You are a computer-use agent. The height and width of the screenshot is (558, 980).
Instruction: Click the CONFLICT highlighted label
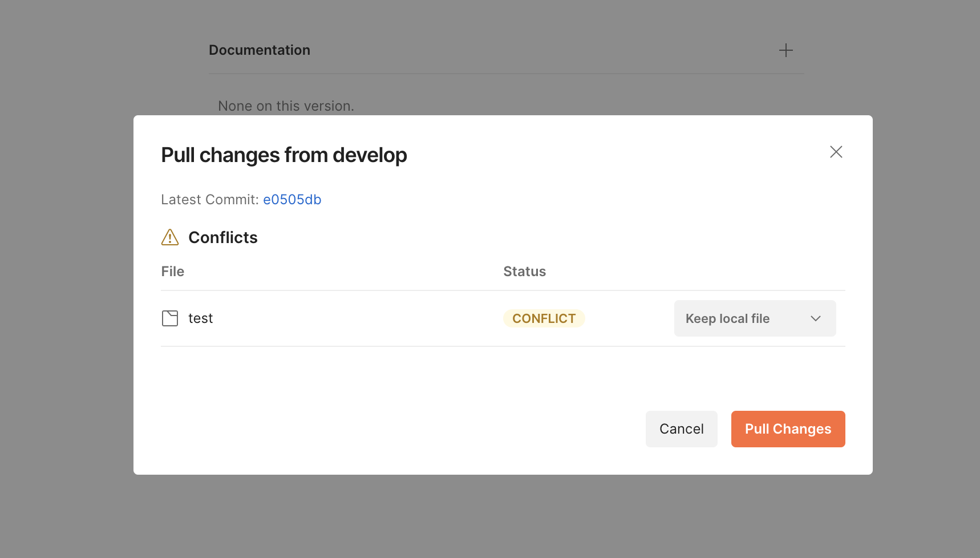click(x=544, y=318)
